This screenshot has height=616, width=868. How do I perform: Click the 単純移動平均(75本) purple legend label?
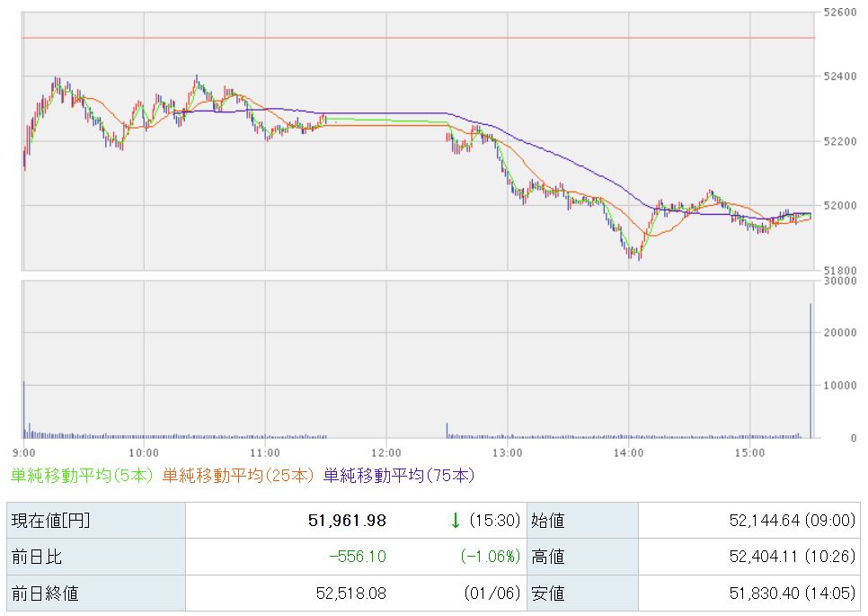click(398, 475)
